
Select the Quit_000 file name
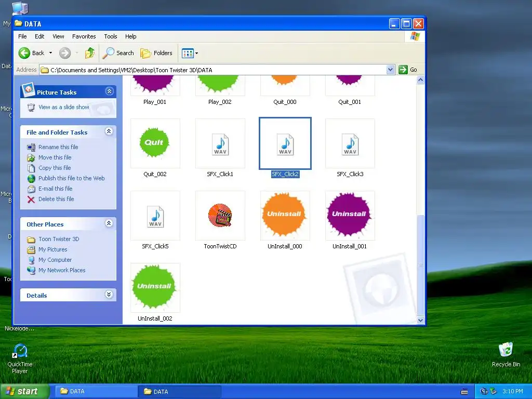point(285,102)
